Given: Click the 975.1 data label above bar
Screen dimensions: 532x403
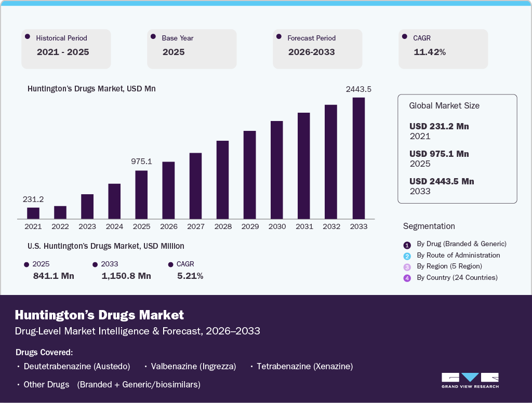Looking at the screenshot, I should tap(141, 162).
